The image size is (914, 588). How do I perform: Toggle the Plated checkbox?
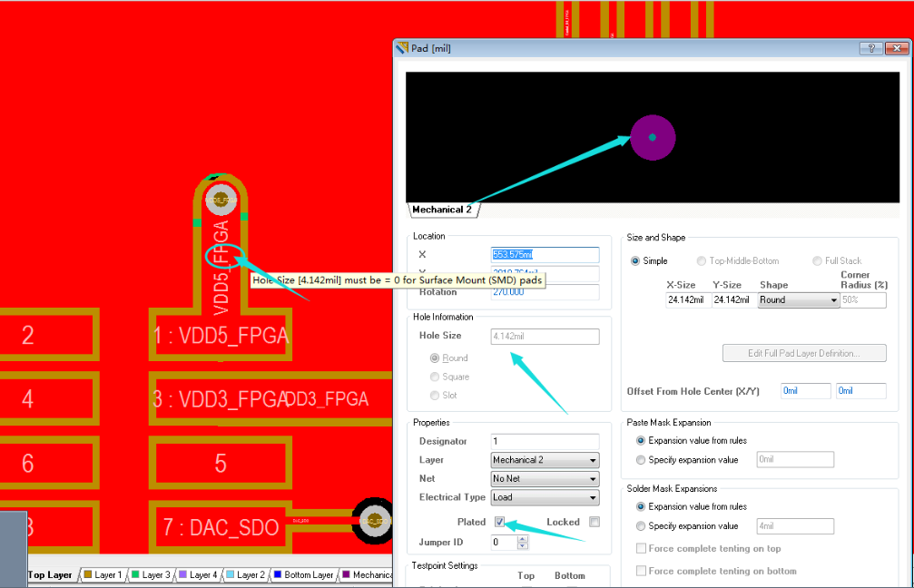click(500, 522)
